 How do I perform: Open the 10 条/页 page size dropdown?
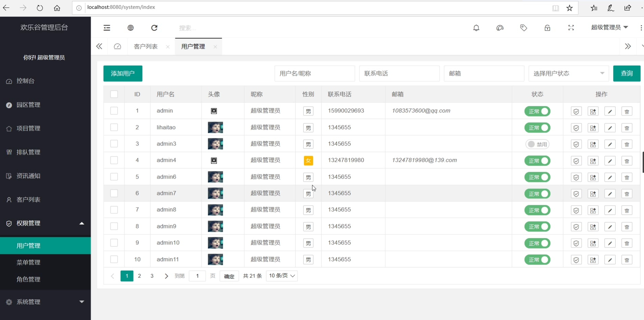[282, 276]
